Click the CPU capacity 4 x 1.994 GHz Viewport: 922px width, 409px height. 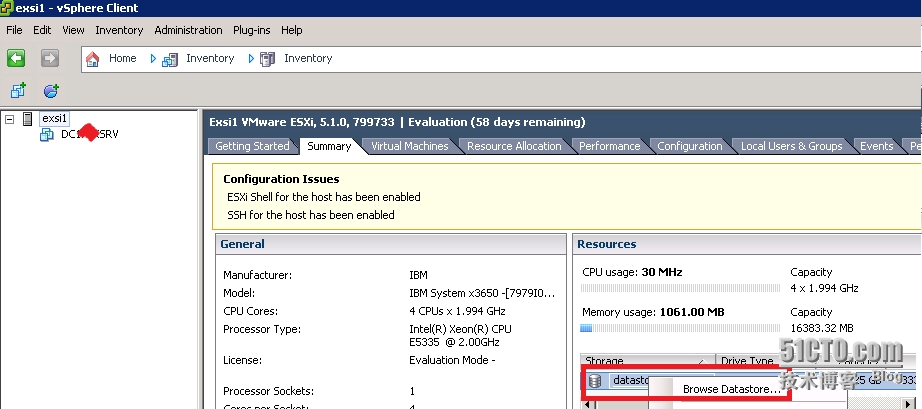[824, 288]
